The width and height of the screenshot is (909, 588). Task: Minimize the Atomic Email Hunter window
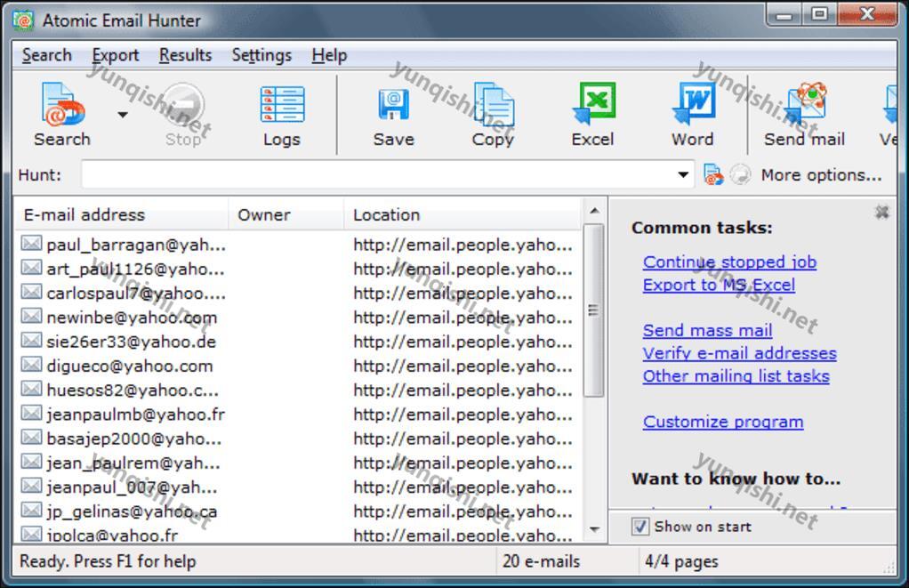point(784,14)
